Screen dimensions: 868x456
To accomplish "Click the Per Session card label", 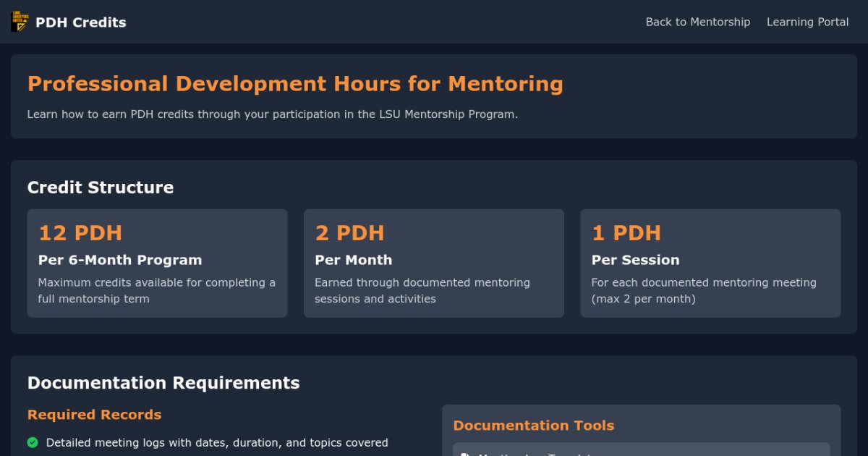I will (635, 260).
